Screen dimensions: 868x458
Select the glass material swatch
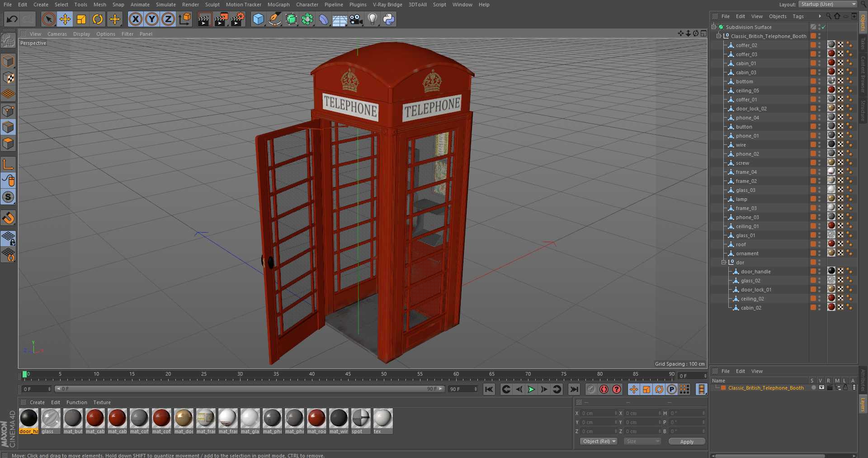51,421
